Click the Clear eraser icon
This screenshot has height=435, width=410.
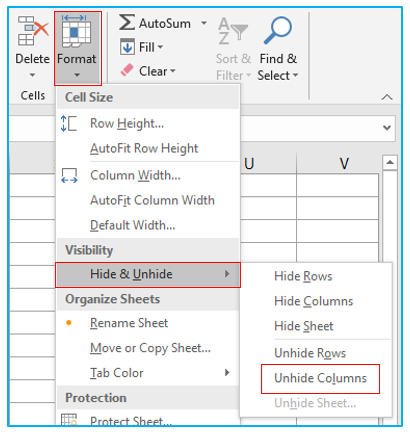coord(127,70)
